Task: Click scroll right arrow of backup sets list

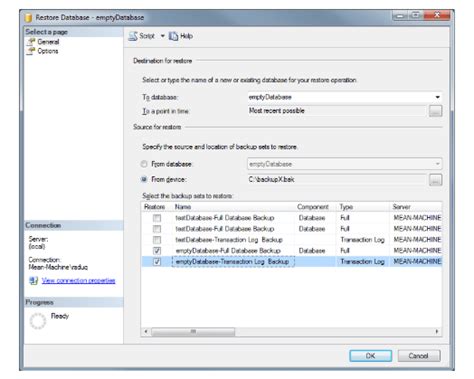Action: 437,332
